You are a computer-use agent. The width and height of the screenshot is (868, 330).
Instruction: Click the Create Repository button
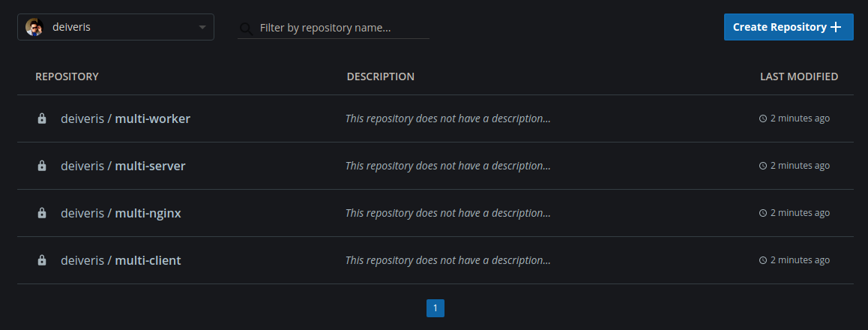click(x=789, y=27)
